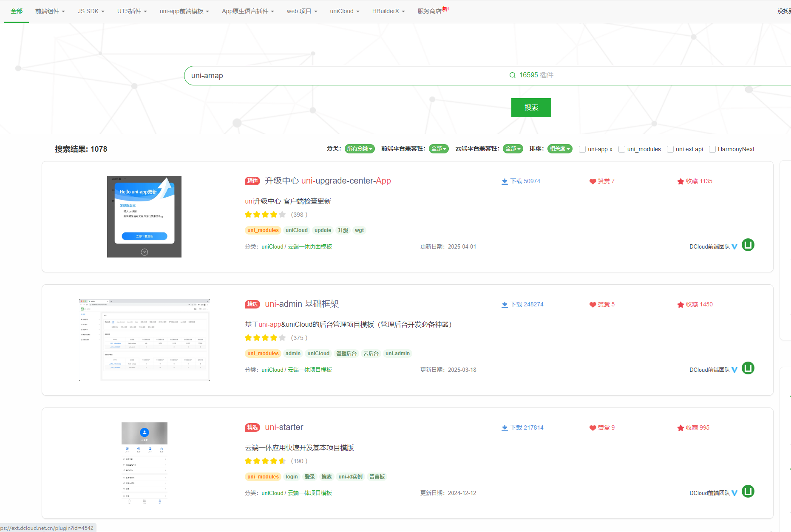Click heart 赞赏 icon for uni-admin 基础框架
This screenshot has height=532, width=791.
click(x=593, y=305)
